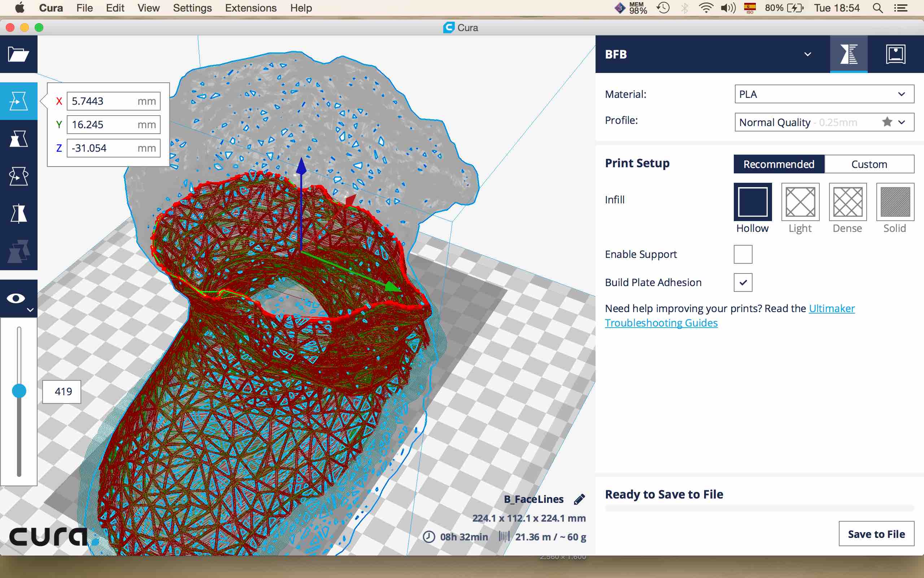Click the X position field 5.7443

pos(113,101)
